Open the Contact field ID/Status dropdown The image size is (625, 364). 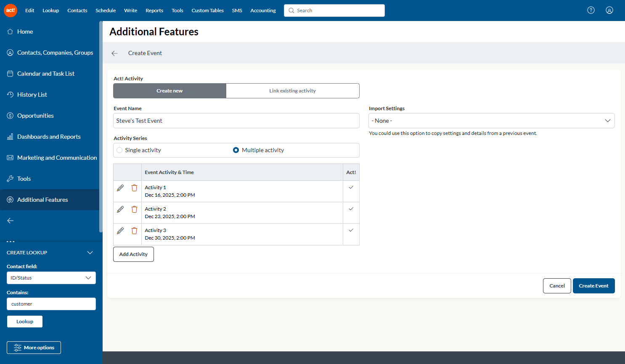[51, 278]
